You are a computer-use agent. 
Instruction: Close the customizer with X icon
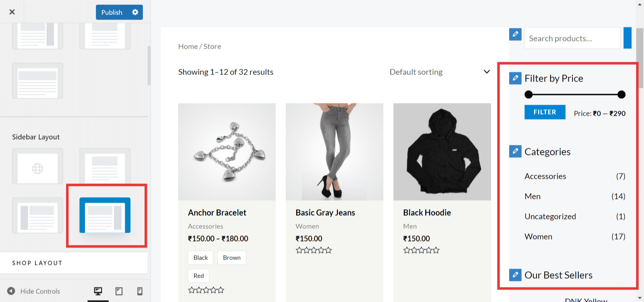tap(12, 12)
